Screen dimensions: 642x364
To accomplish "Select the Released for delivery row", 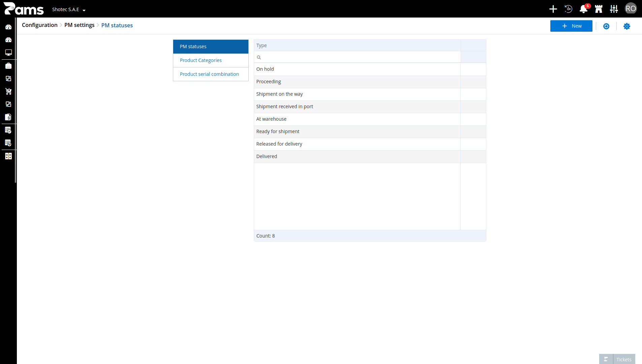I will 370,144.
